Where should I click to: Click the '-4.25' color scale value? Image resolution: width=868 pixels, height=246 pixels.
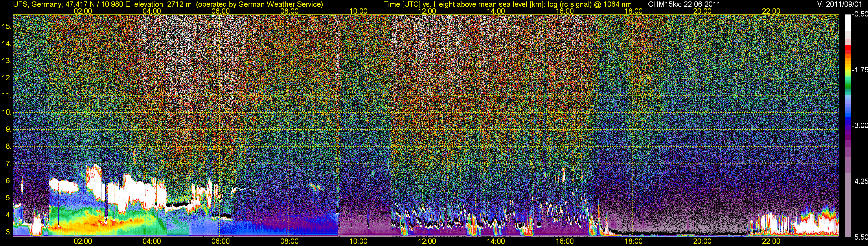pyautogui.click(x=860, y=181)
